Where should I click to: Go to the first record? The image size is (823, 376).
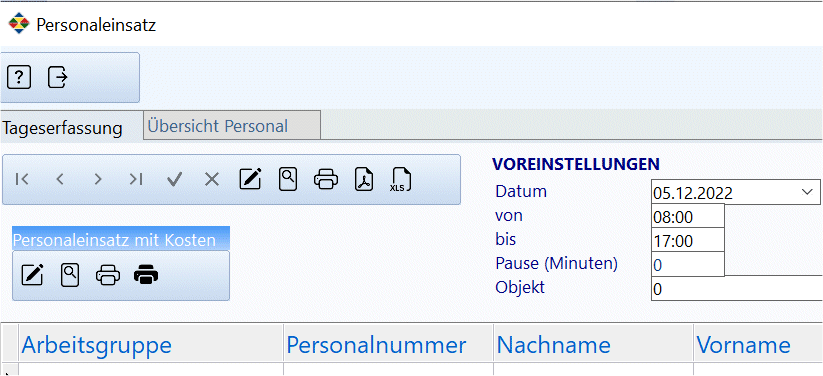click(x=22, y=180)
